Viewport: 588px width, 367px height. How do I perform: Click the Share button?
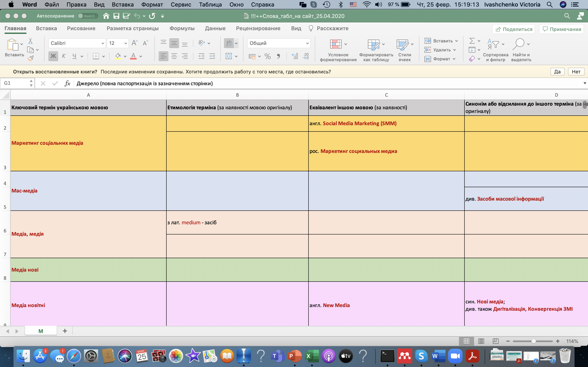(514, 29)
